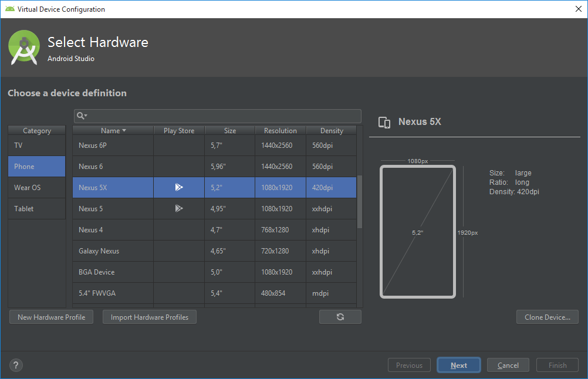The height and width of the screenshot is (379, 588).
Task: Open help via the question mark icon
Action: pos(16,365)
